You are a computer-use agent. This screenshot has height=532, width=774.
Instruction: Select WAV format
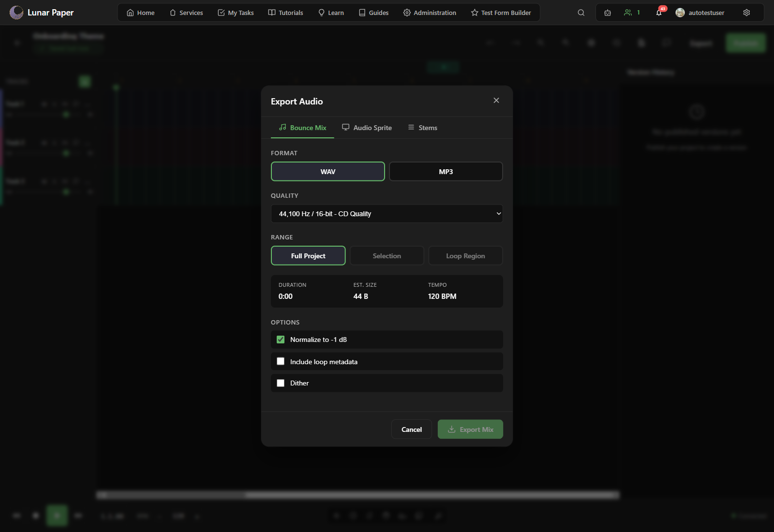328,172
